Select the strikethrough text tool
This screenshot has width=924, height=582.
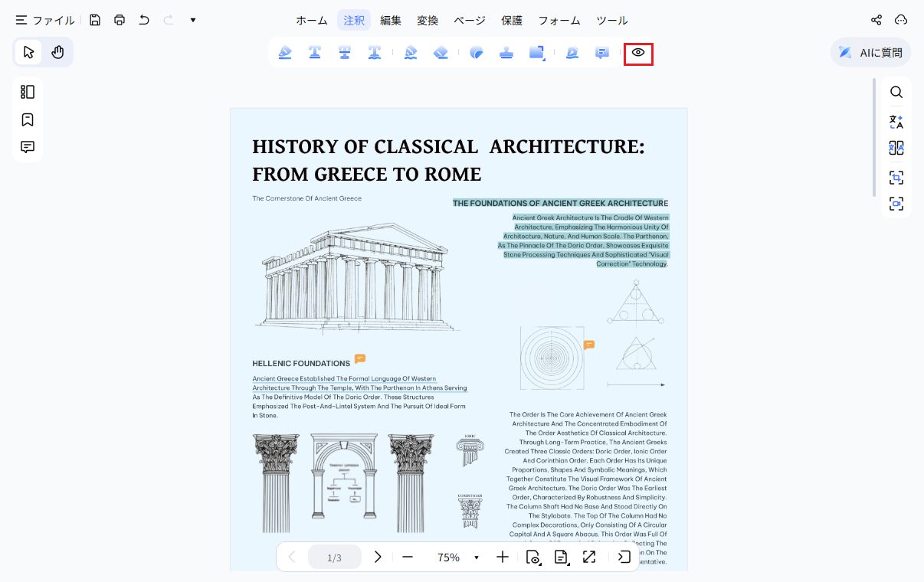(345, 53)
